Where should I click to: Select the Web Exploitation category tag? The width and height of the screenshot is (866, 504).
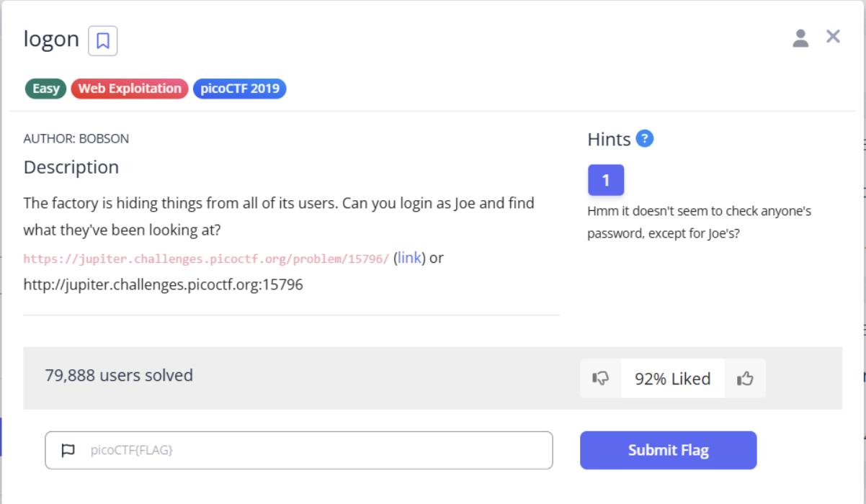130,89
